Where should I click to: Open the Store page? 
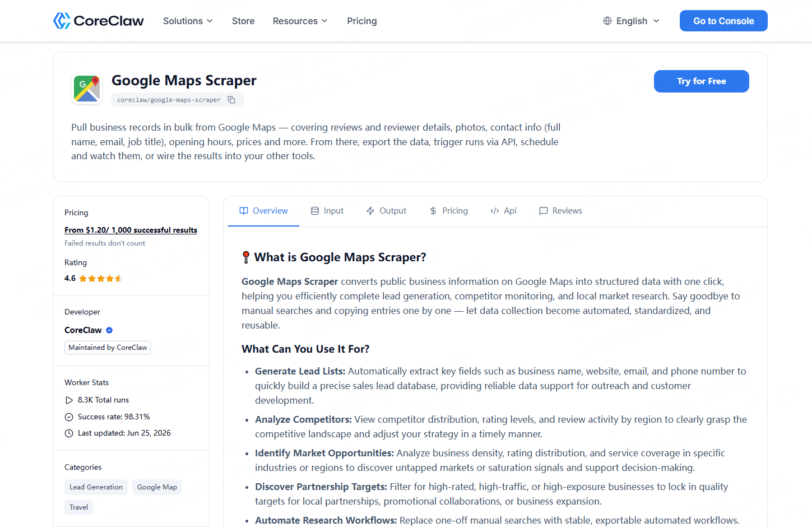point(243,21)
